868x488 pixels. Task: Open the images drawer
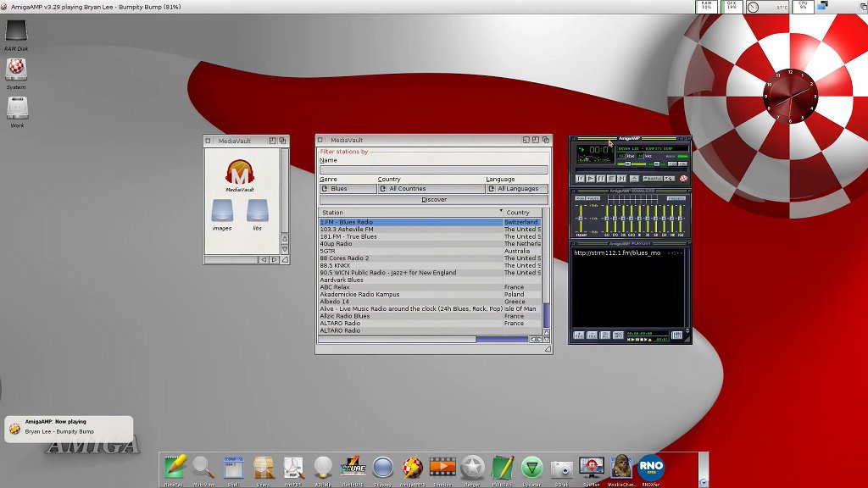point(222,211)
